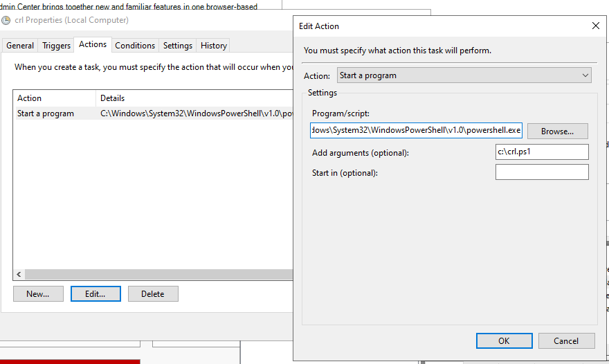The height and width of the screenshot is (364, 609).
Task: Open the Action type dropdown arrow
Action: click(x=585, y=75)
